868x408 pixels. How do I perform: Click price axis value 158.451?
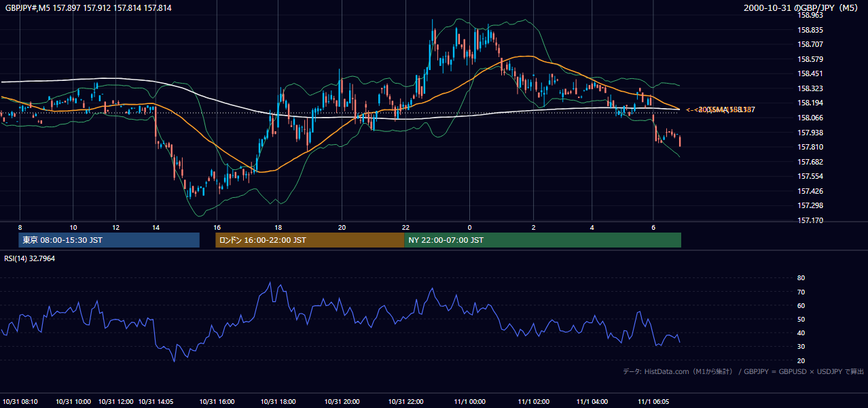pos(810,74)
